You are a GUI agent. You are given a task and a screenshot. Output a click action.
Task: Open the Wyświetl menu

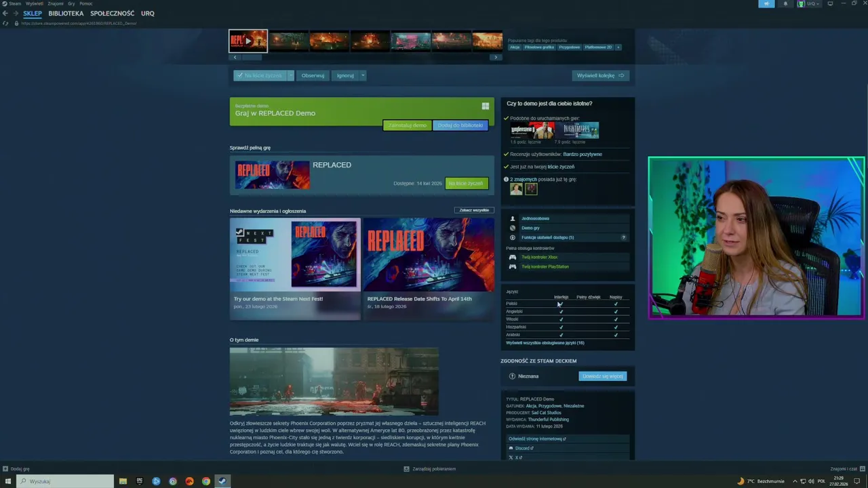(x=35, y=3)
